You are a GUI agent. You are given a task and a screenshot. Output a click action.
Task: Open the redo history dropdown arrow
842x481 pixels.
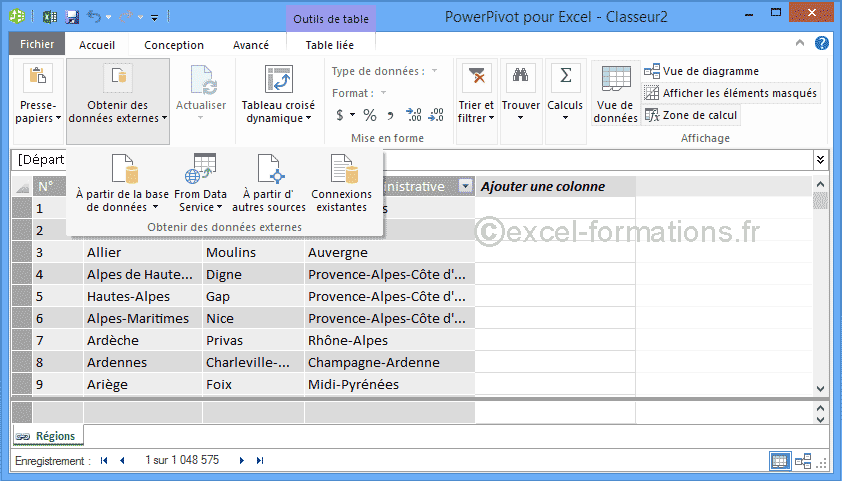pyautogui.click(x=141, y=18)
